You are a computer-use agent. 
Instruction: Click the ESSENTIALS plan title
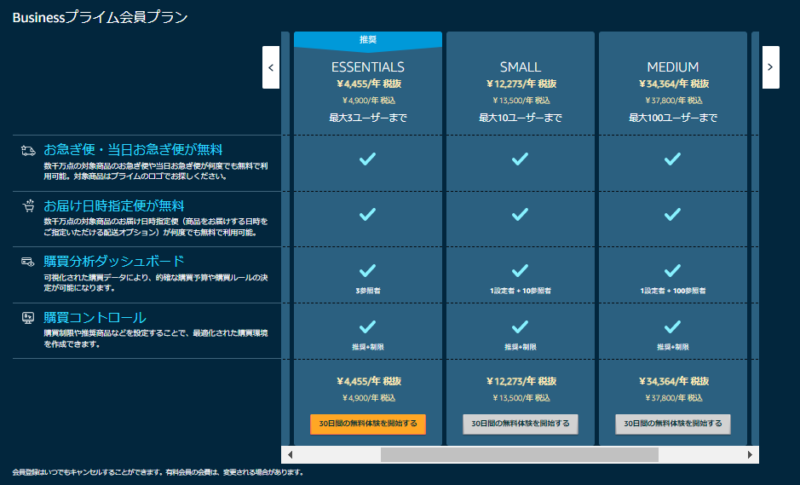tap(368, 67)
